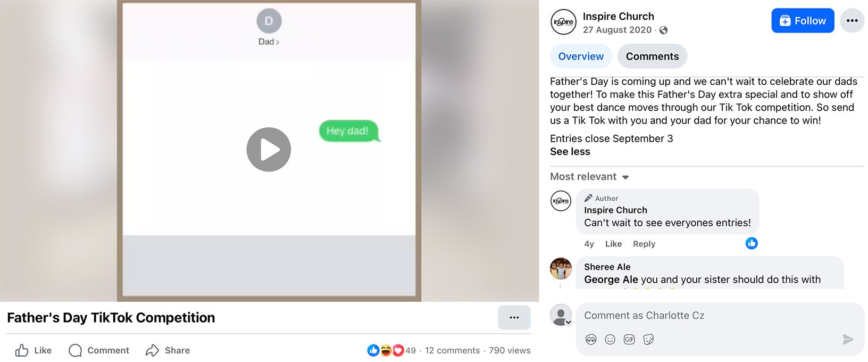
Task: Collapse the post text via See less
Action: pyautogui.click(x=570, y=151)
